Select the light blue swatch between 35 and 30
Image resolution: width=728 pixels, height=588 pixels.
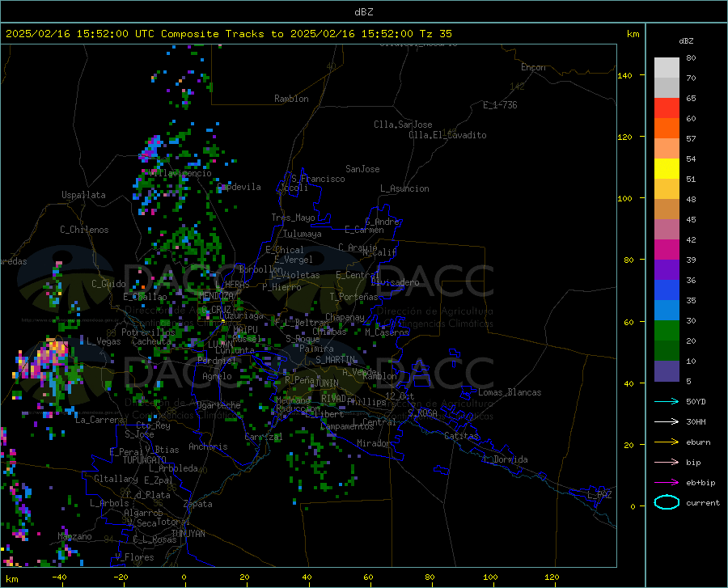[x=667, y=311]
